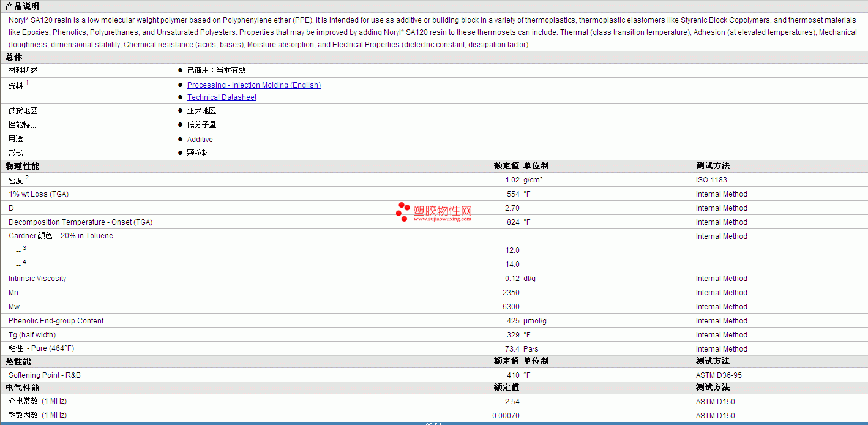Click the 用途 row label
The height and width of the screenshot is (425, 868).
click(x=16, y=139)
